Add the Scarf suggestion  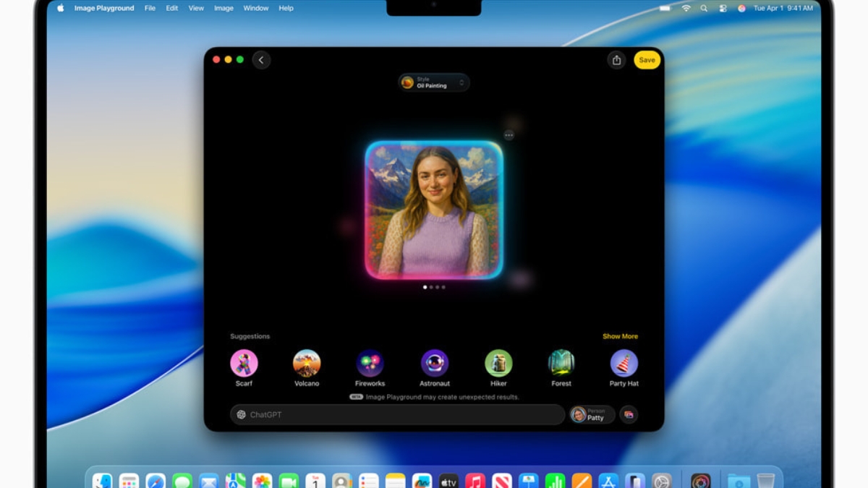pos(244,367)
